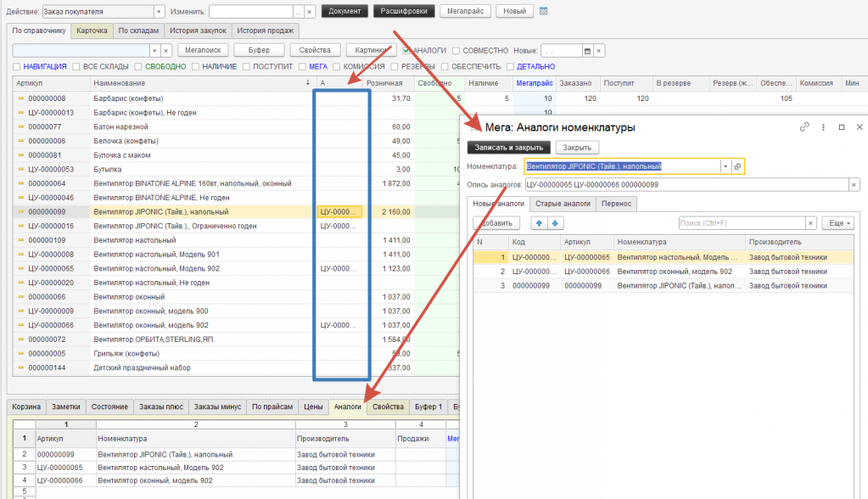The image size is (868, 499).
Task: Click the top 'Свойства' button
Action: [315, 50]
